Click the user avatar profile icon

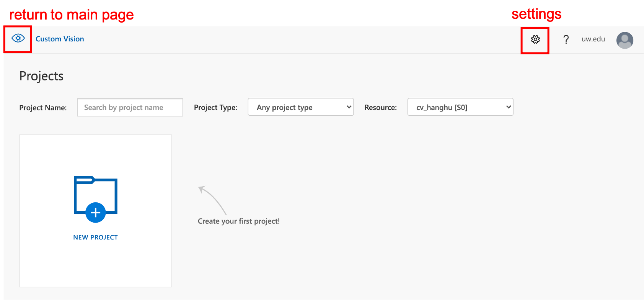624,40
